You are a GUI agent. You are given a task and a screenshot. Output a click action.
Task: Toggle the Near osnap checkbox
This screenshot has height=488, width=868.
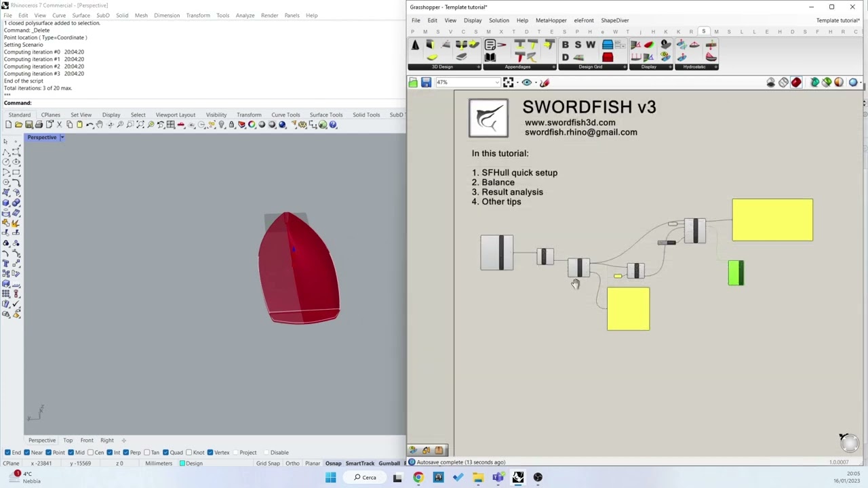pos(27,453)
